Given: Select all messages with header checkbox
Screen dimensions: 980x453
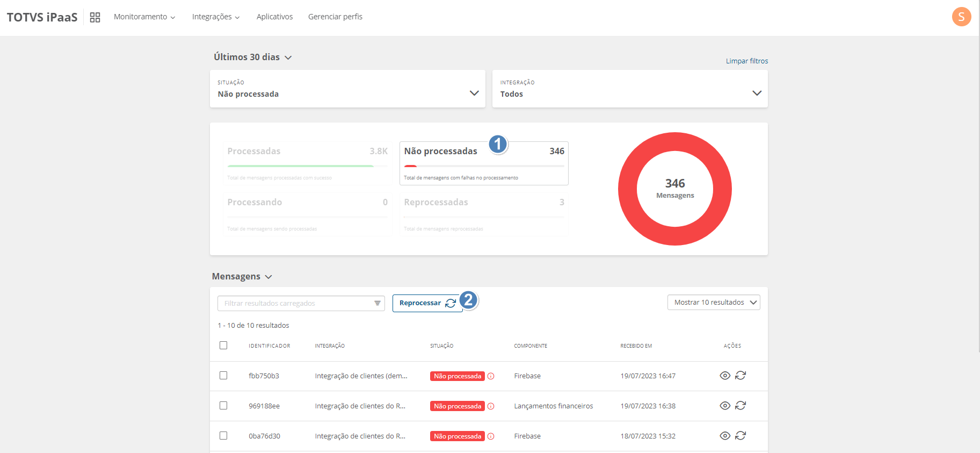Looking at the screenshot, I should (x=223, y=346).
